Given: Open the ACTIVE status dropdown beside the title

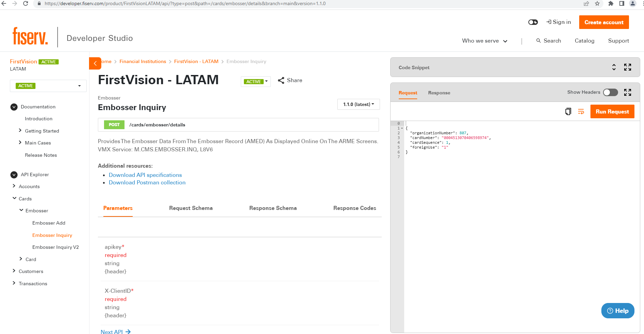Looking at the screenshot, I should click(256, 81).
